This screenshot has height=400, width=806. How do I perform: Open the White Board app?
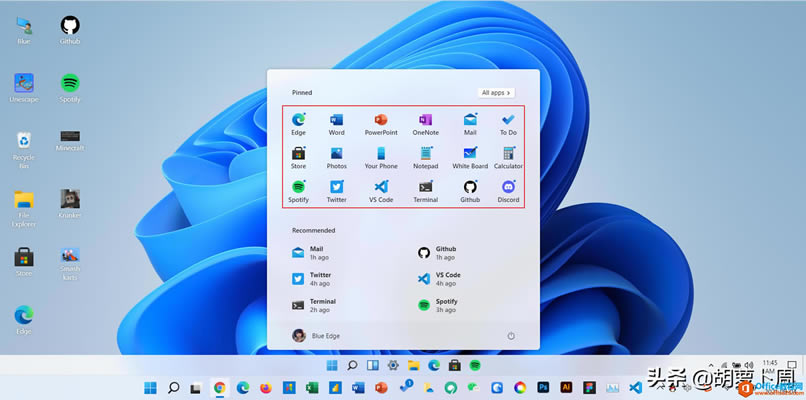click(470, 158)
